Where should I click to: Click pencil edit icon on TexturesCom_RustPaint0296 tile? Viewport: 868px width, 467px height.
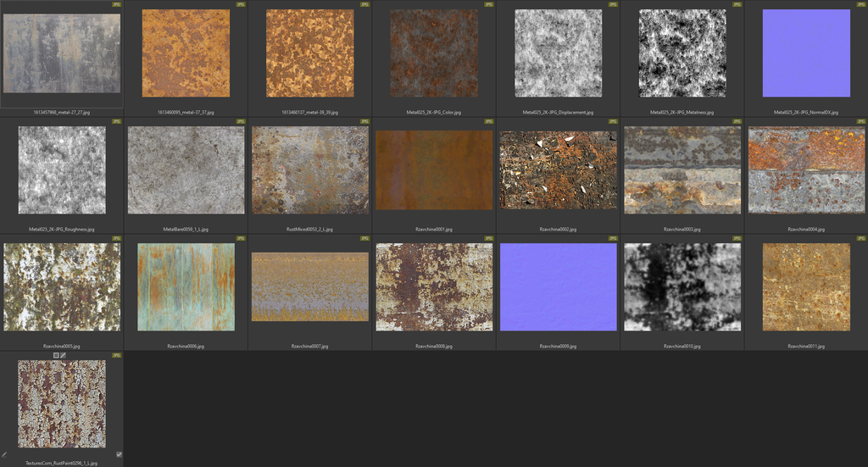click(x=4, y=454)
